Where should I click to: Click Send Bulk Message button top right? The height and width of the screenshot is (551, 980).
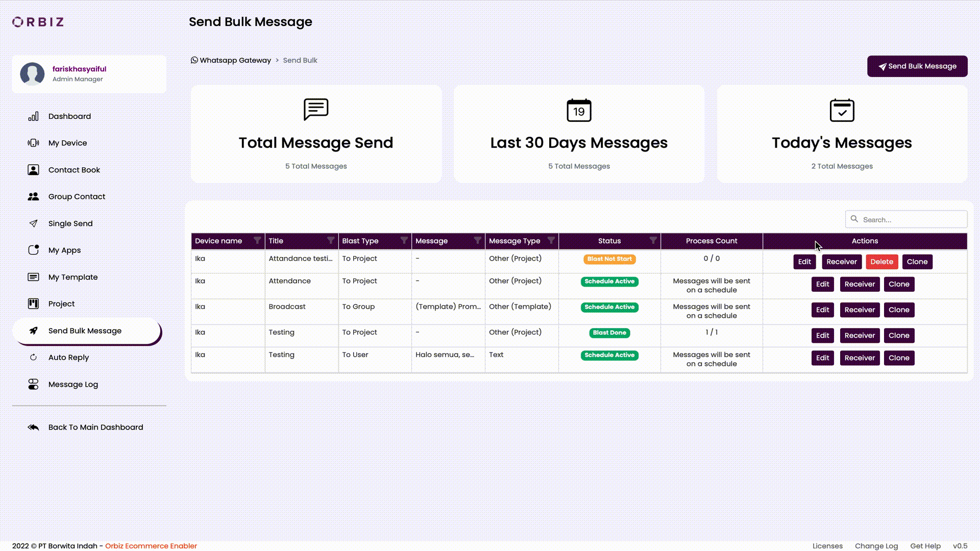click(917, 66)
